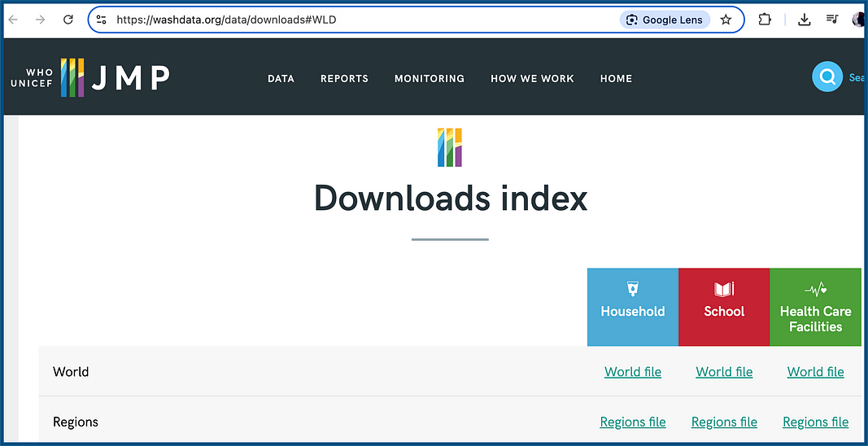Open the MONITORING menu
Image resolution: width=868 pixels, height=446 pixels.
tap(429, 79)
